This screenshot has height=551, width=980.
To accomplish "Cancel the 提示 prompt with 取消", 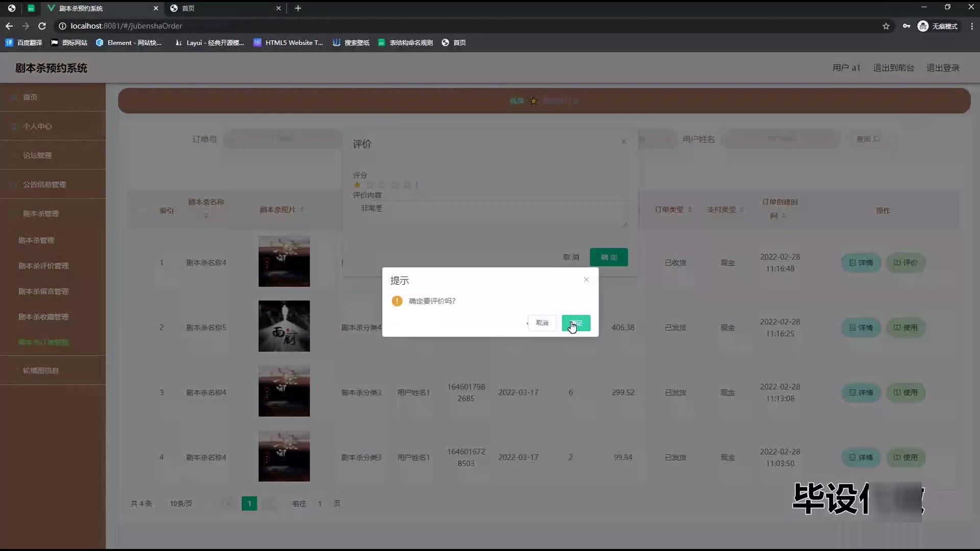I will 542,323.
